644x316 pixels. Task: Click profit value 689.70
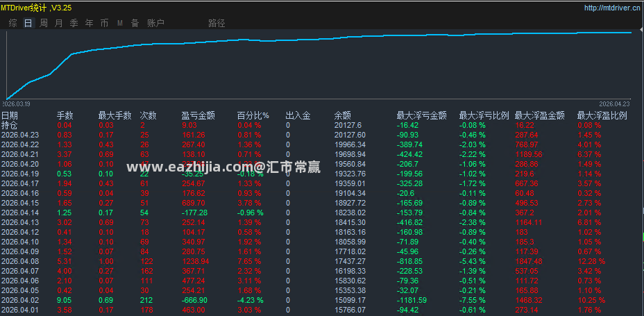point(194,203)
